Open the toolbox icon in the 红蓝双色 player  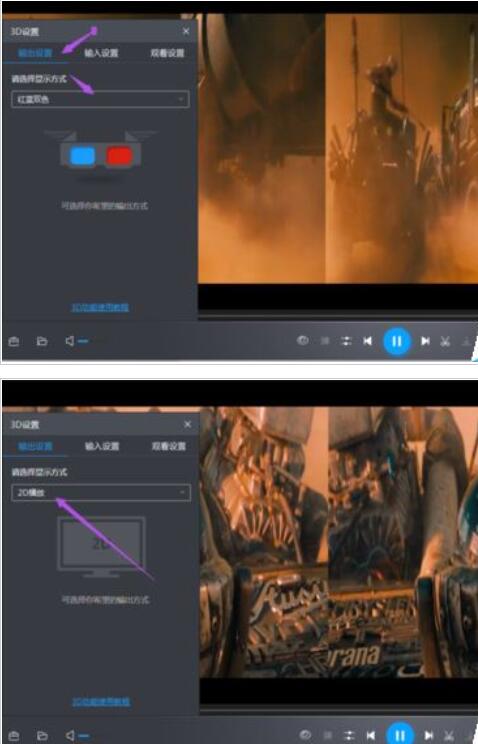[14, 341]
